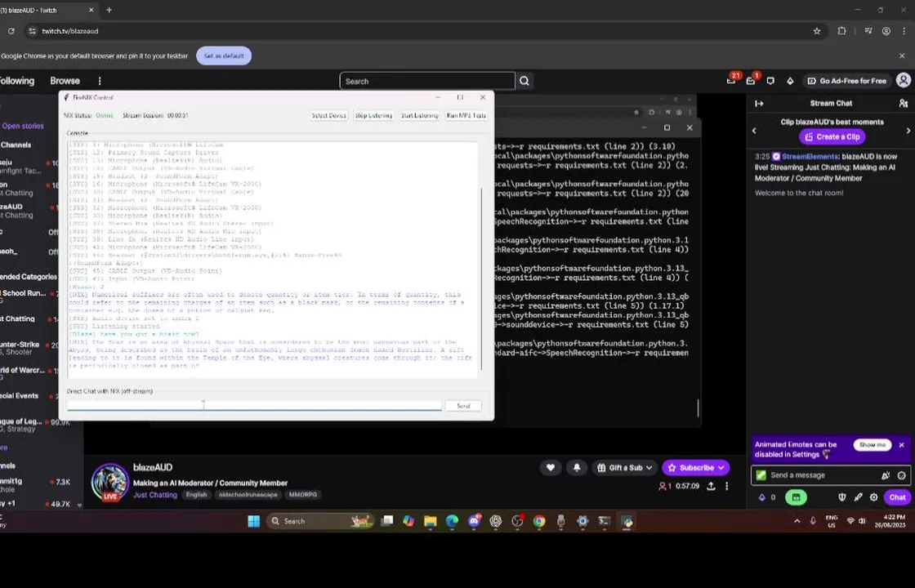This screenshot has height=588, width=915.
Task: Open Twitch Prime loot inbox with 21 badge
Action: pos(731,81)
